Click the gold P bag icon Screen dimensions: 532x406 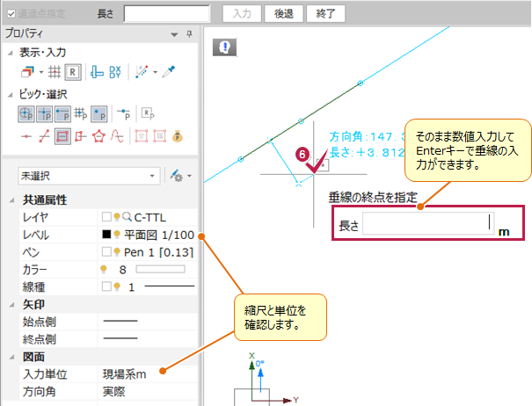(x=177, y=135)
